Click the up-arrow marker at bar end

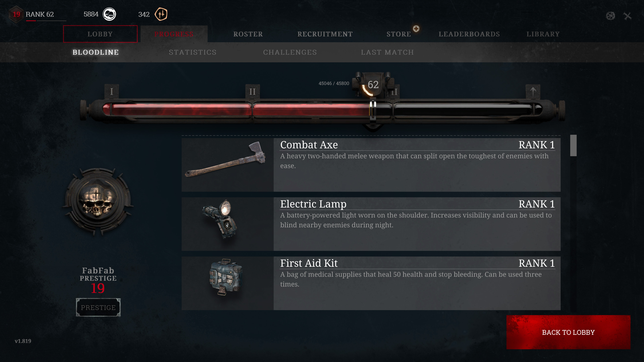click(533, 92)
